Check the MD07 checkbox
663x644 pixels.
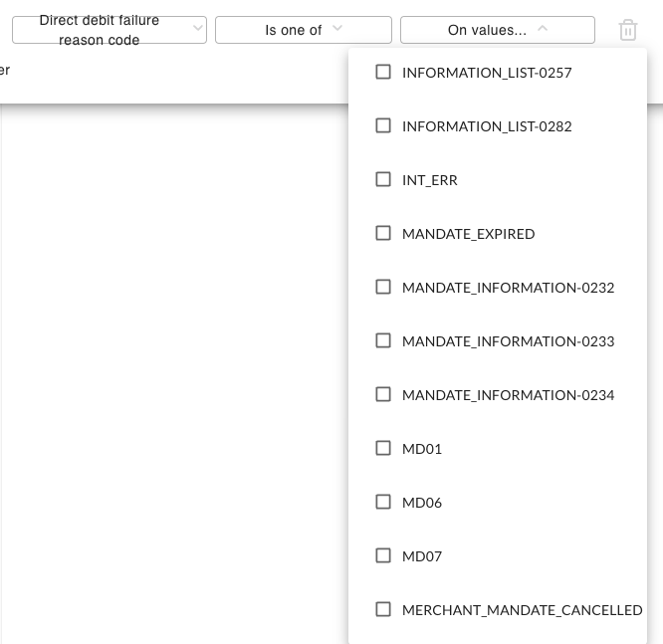383,555
